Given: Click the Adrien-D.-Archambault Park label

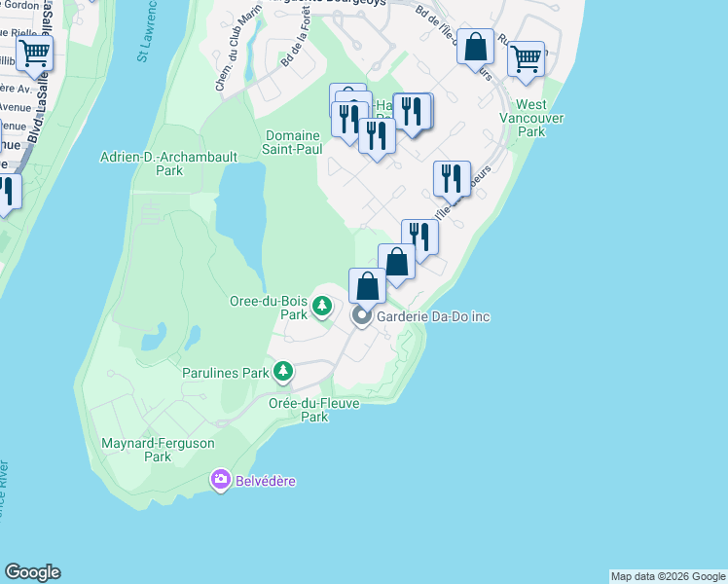Looking at the screenshot, I should 169,164.
